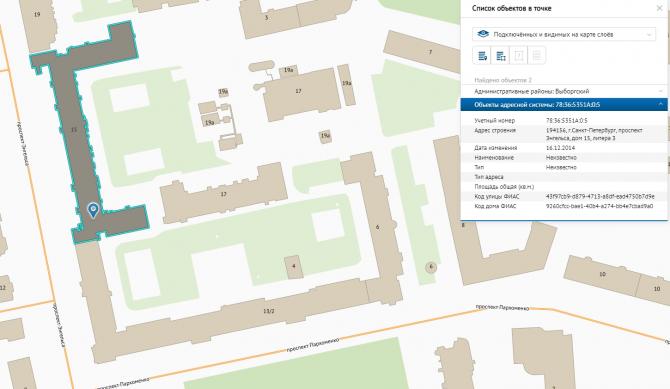Click the greyed-out document icon button
This screenshot has width=670, height=389.
pyautogui.click(x=519, y=56)
